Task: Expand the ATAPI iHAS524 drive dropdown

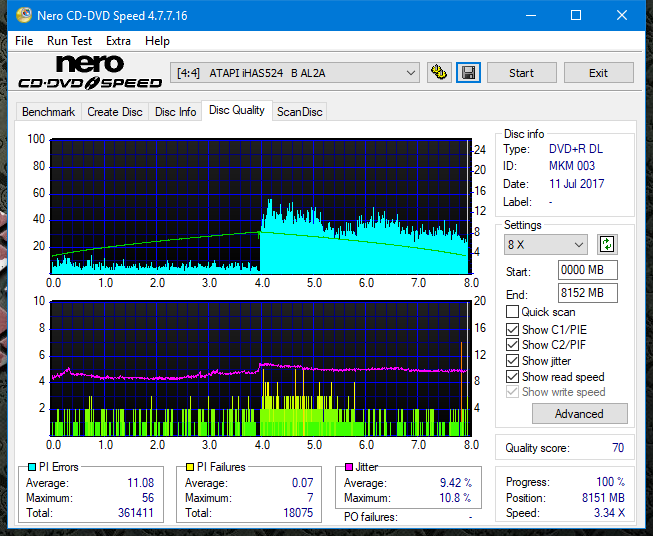Action: (295, 73)
